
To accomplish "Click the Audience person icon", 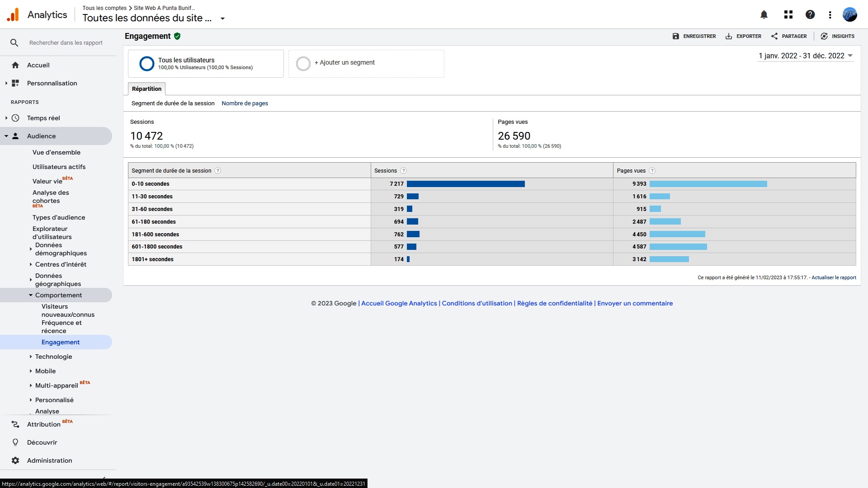I will (15, 136).
